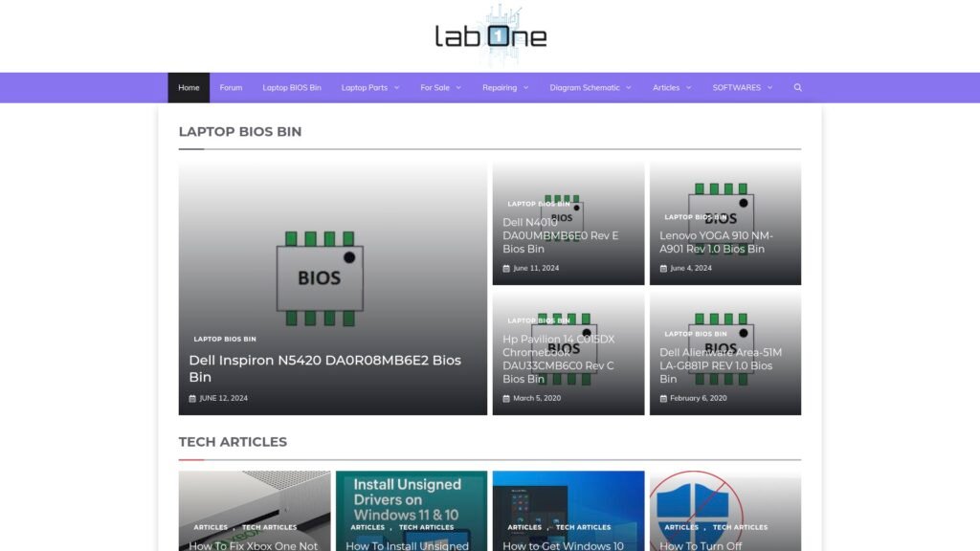The height and width of the screenshot is (551, 980).
Task: Click Articles tag on Install Unsigned Drivers card
Action: pyautogui.click(x=367, y=527)
